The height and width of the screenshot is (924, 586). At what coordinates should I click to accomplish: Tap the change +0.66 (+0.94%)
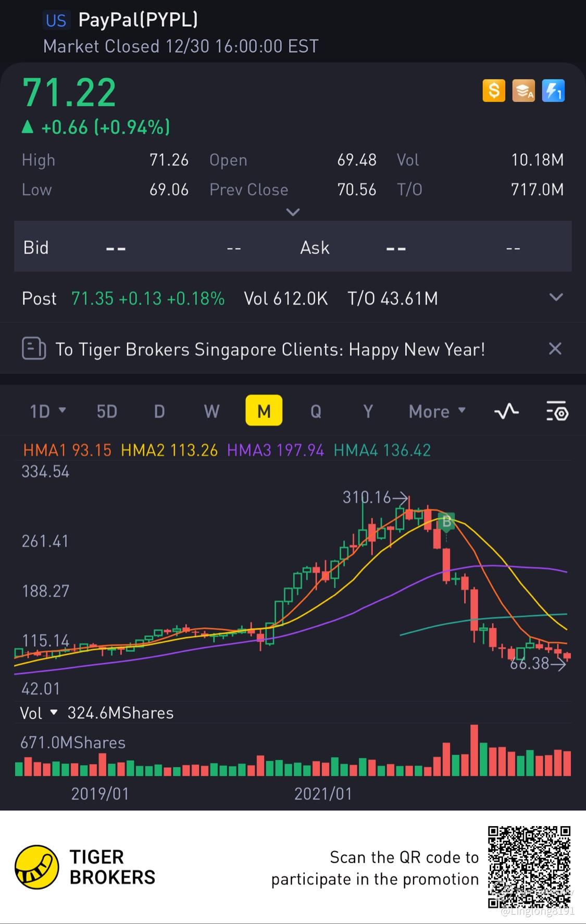(96, 127)
